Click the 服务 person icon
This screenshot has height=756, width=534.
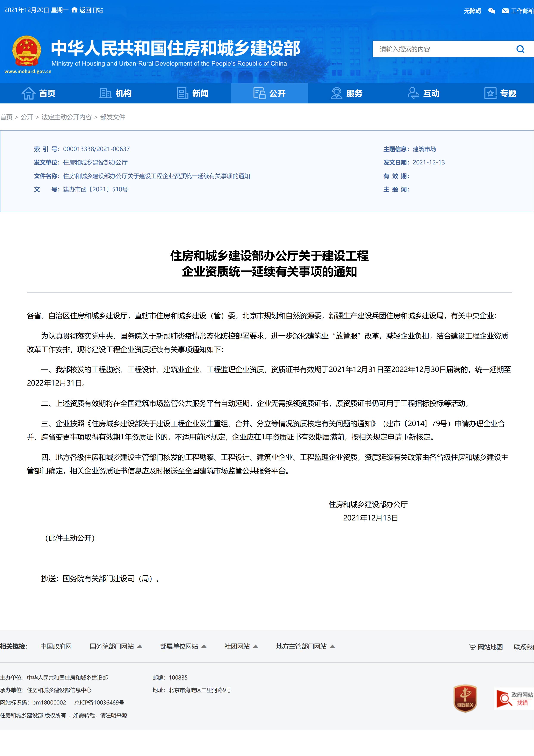pos(336,93)
